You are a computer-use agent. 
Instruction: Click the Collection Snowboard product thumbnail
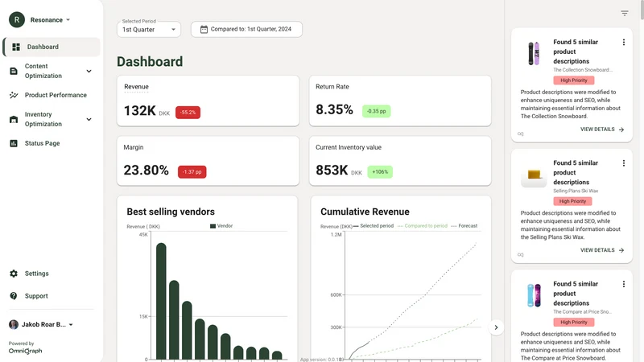(x=534, y=54)
